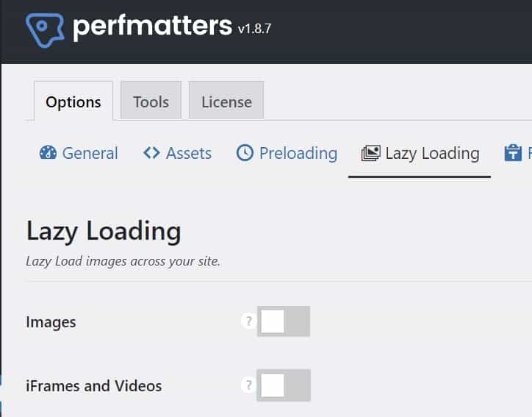Click the Assets code brackets icon
This screenshot has height=417, width=532.
coord(151,153)
